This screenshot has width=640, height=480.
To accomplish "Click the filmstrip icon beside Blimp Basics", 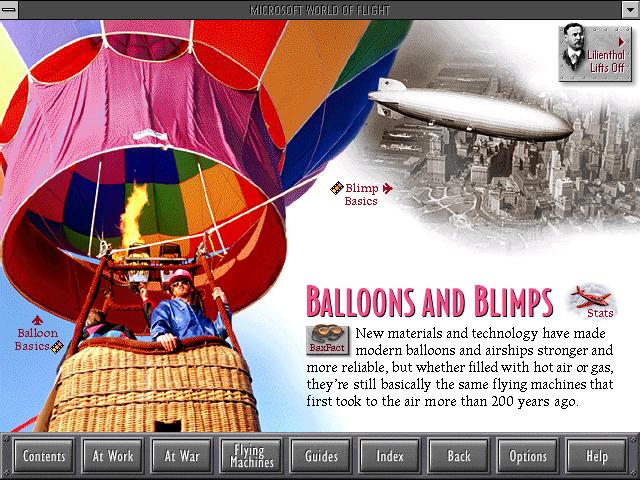I will click(x=337, y=188).
